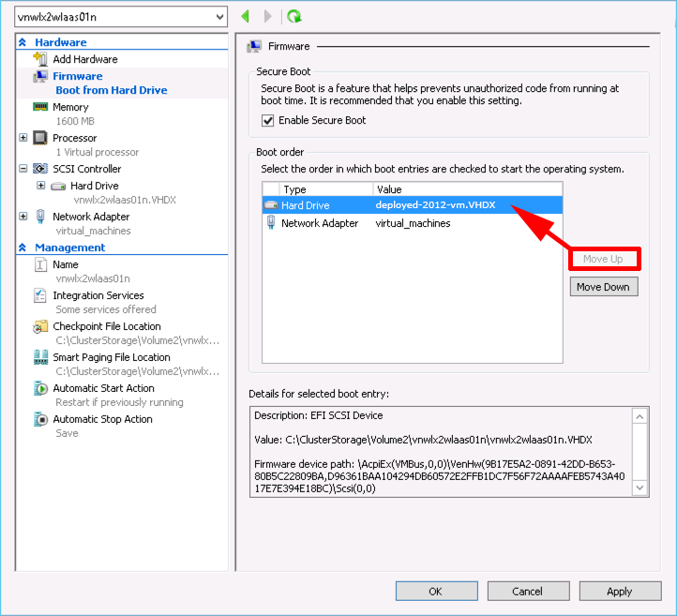Image resolution: width=677 pixels, height=616 pixels.
Task: Click the Processor icon
Action: click(40, 138)
